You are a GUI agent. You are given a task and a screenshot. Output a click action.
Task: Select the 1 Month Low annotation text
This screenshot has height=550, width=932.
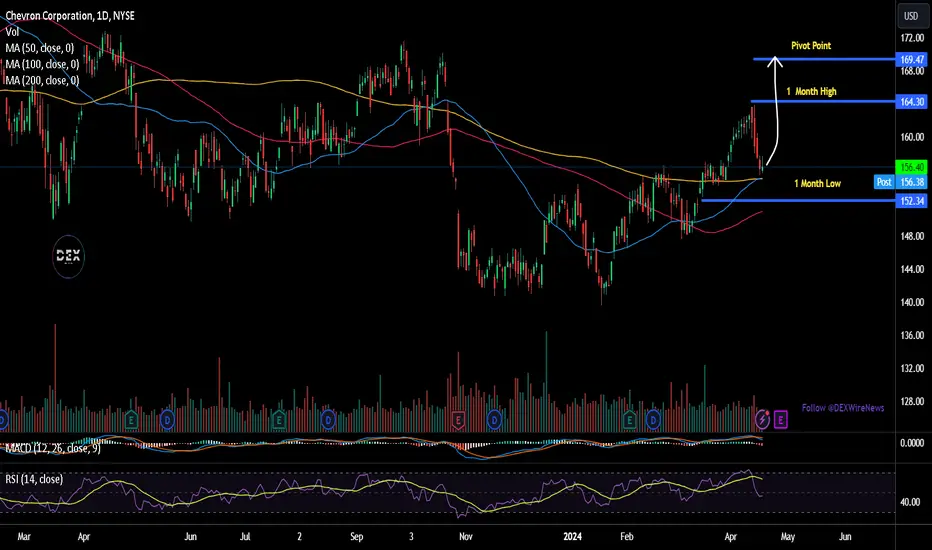click(x=817, y=183)
